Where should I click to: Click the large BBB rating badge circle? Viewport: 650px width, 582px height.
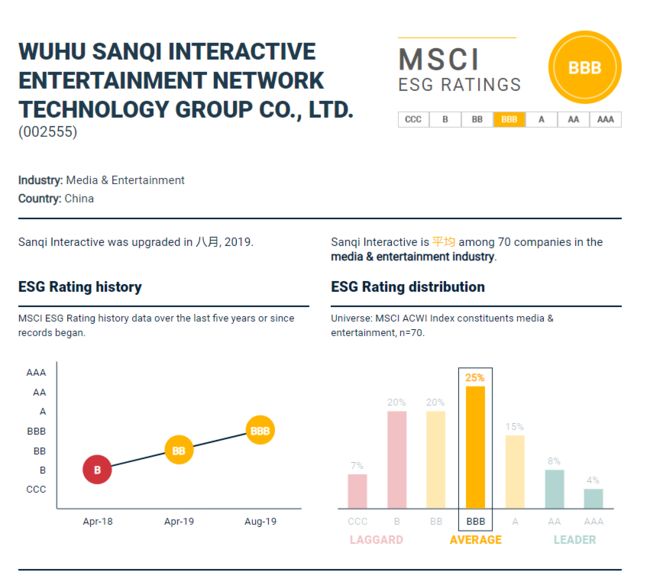585,67
